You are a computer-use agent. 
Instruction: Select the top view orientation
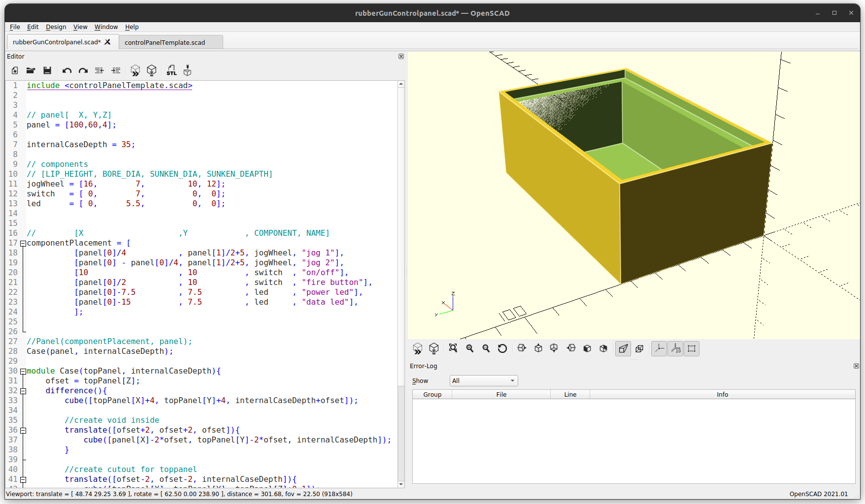pos(538,348)
